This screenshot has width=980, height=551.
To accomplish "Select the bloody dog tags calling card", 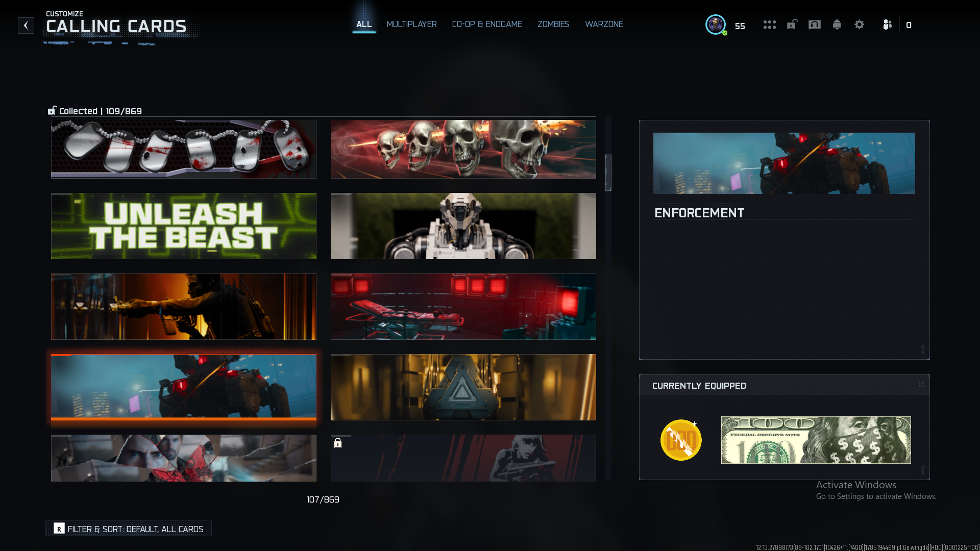I will click(x=184, y=149).
